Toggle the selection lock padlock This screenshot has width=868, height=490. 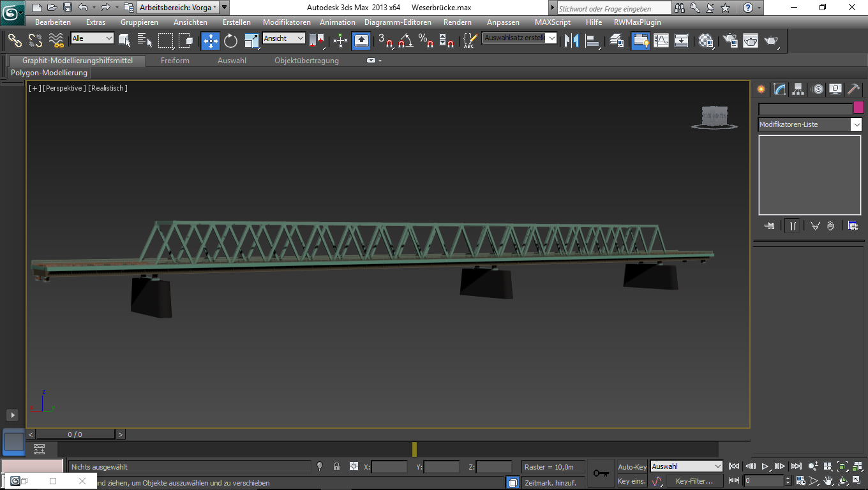[x=336, y=467]
